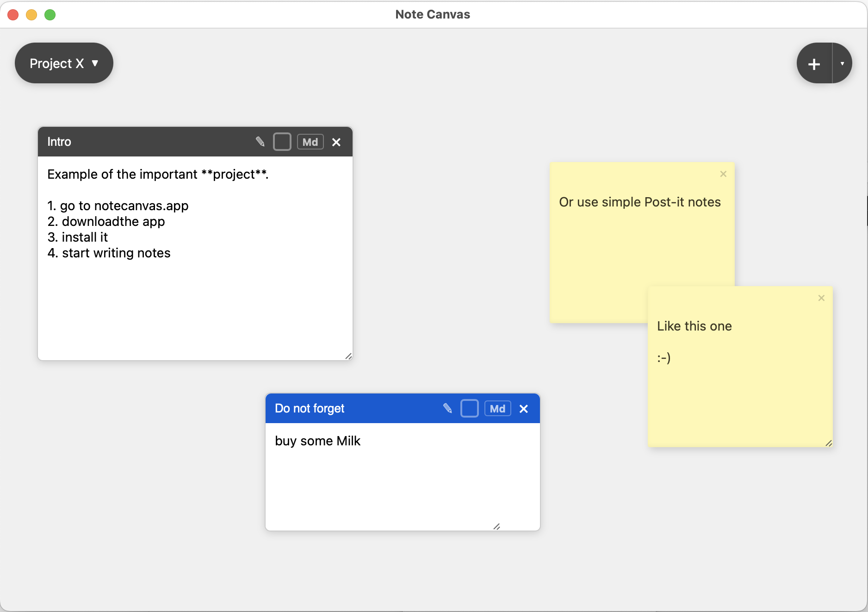Click the Md icon on the Do not forget note
Screen dimensions: 868x612
[x=497, y=408]
